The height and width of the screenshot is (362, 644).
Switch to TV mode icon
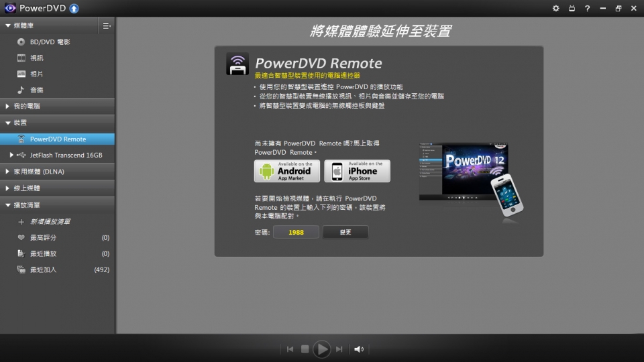[x=572, y=8]
